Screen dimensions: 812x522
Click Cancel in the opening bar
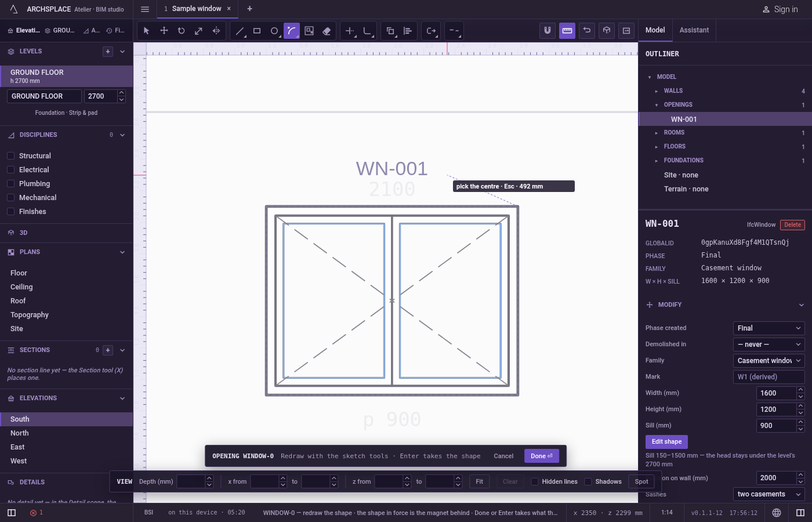click(503, 456)
